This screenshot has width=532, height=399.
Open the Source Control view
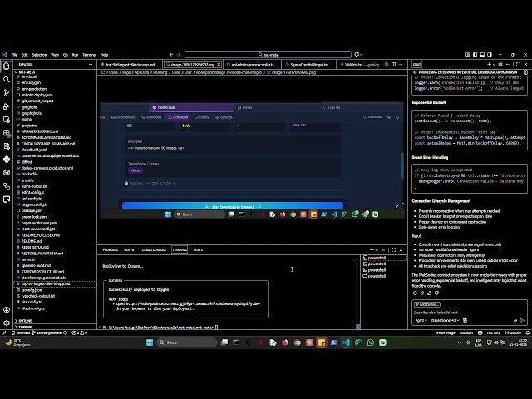(7, 93)
